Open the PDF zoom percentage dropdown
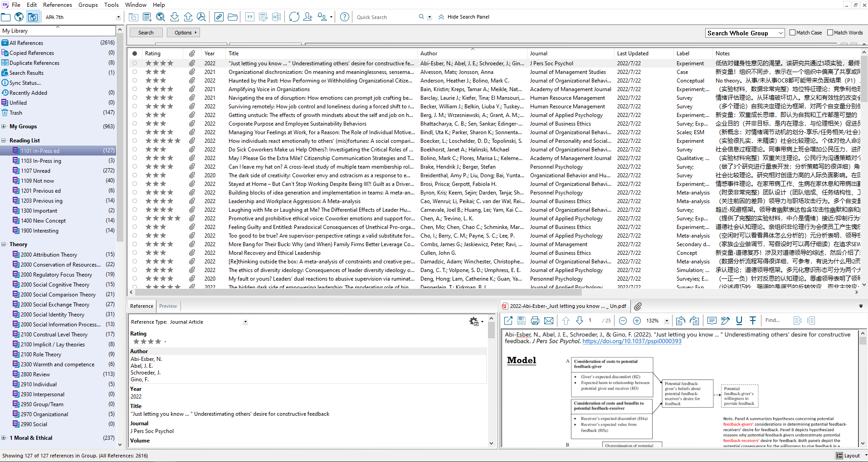Viewport: 868px width, 462px height. 667,321
